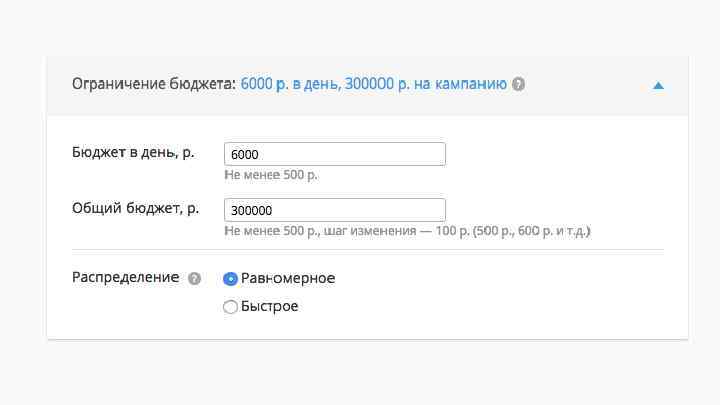Focus the Общий бюджет input field
Viewport: 720px width, 405px height.
(x=335, y=210)
